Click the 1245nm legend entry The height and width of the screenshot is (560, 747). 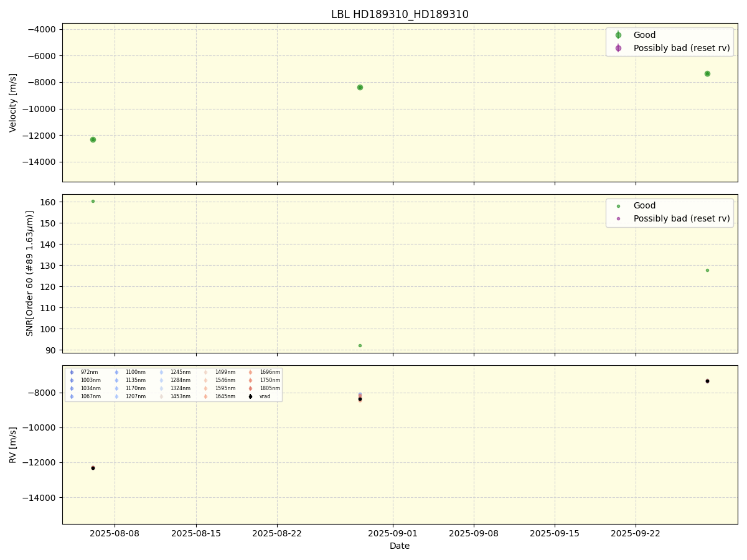click(x=180, y=372)
